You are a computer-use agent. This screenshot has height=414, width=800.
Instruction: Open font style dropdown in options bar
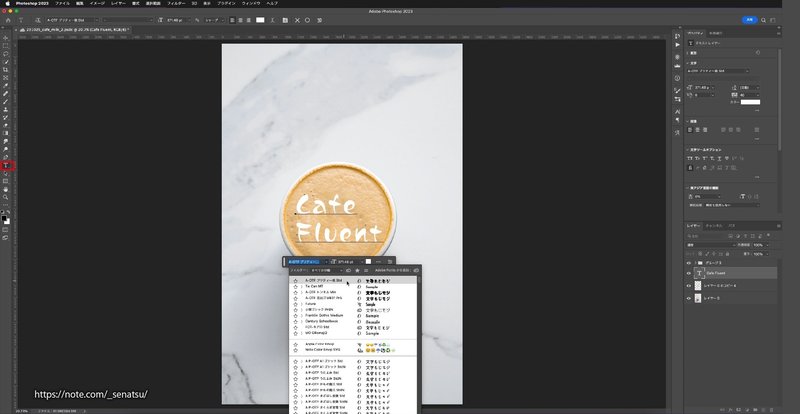click(151, 20)
